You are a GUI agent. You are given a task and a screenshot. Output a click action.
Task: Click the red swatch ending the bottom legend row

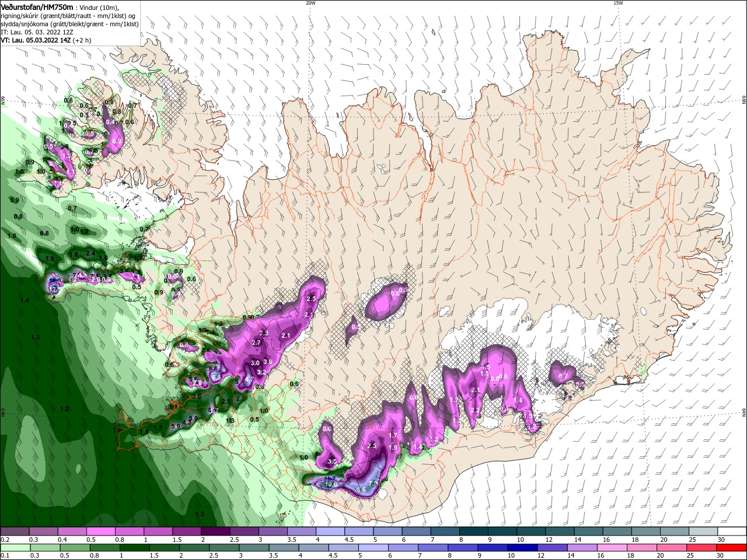(731, 548)
